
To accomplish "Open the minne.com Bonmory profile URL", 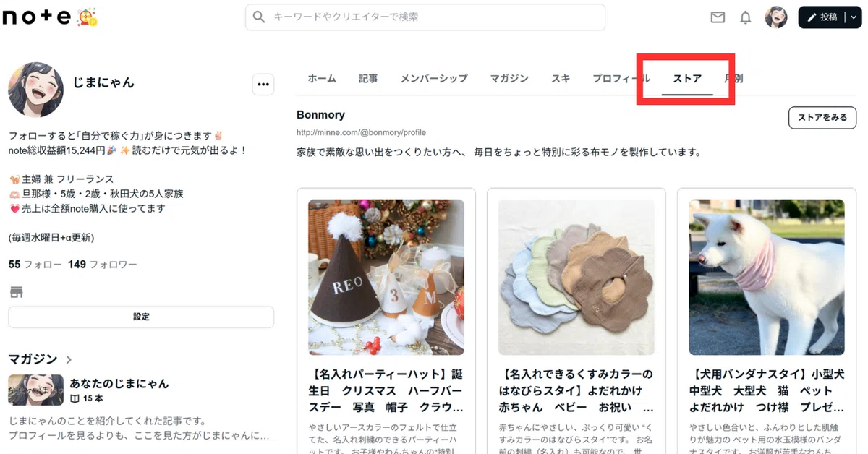I will tap(361, 133).
